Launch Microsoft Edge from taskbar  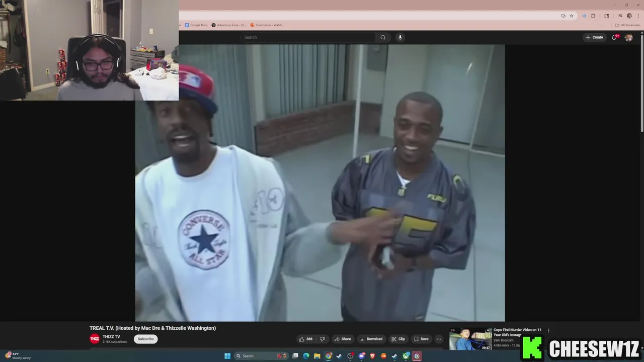click(306, 356)
